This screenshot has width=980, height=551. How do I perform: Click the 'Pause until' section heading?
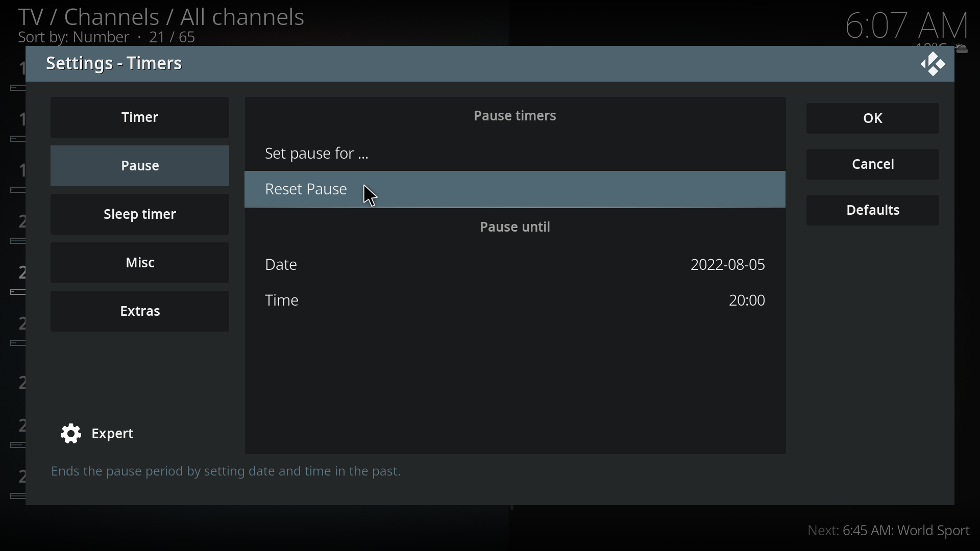(x=516, y=228)
